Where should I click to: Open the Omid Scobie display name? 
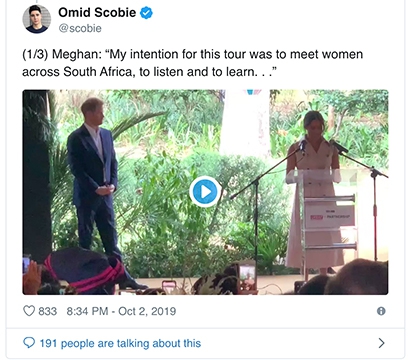(x=97, y=12)
